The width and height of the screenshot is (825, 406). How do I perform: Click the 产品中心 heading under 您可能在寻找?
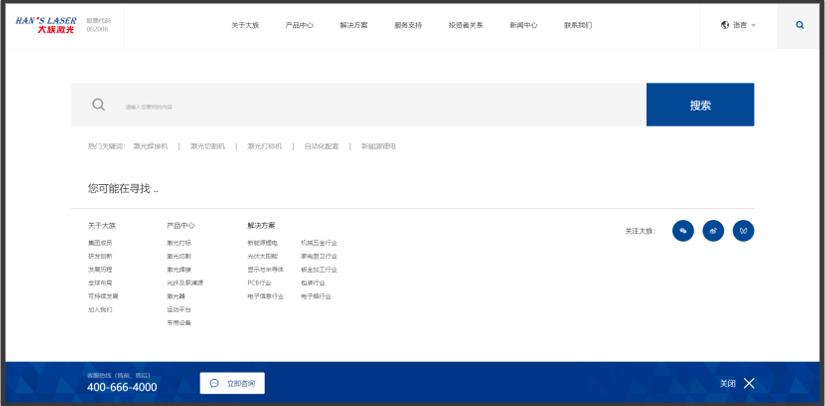pos(180,226)
